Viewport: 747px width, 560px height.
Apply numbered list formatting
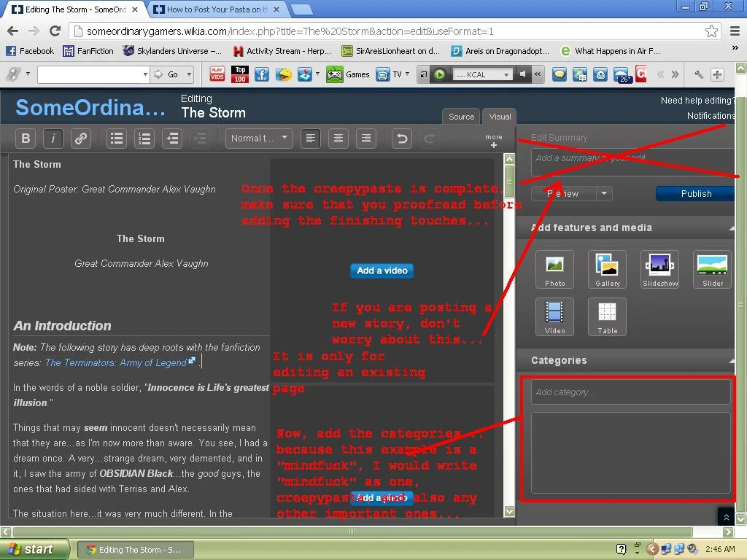click(144, 139)
